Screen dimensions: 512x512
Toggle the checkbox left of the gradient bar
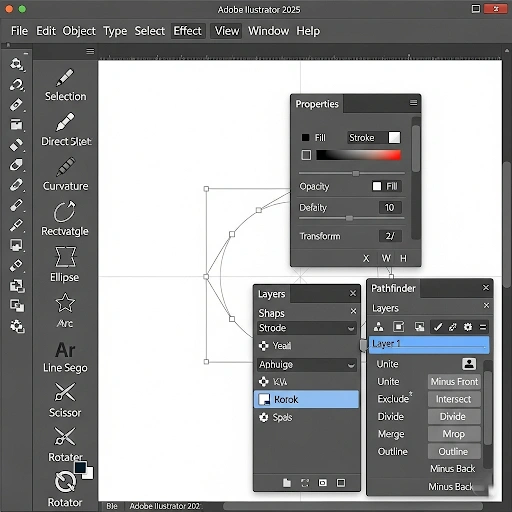pos(306,155)
